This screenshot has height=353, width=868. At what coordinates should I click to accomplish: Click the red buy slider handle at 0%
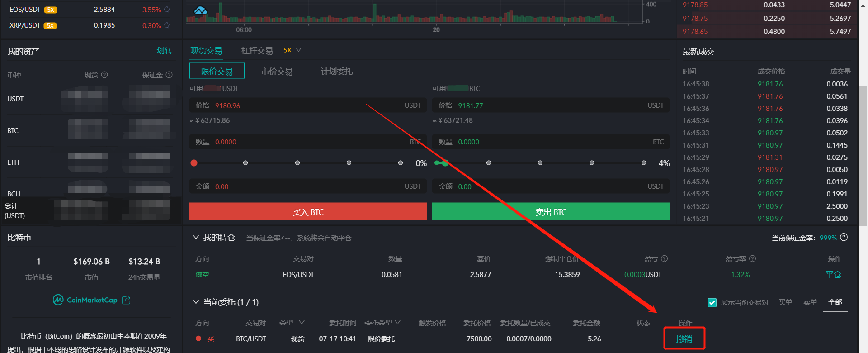coord(194,163)
